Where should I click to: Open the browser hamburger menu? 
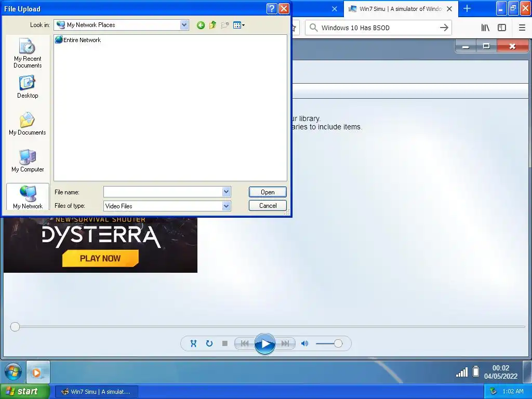(x=522, y=28)
